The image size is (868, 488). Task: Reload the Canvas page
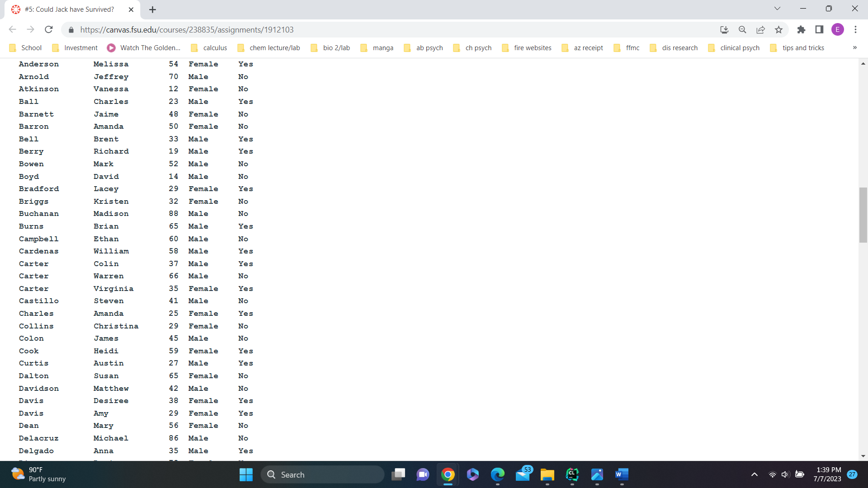pos(49,30)
